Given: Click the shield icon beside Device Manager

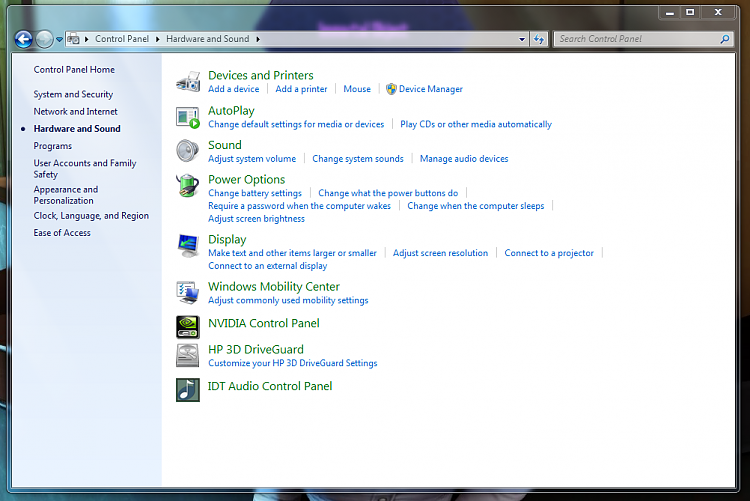Looking at the screenshot, I should click(x=391, y=89).
